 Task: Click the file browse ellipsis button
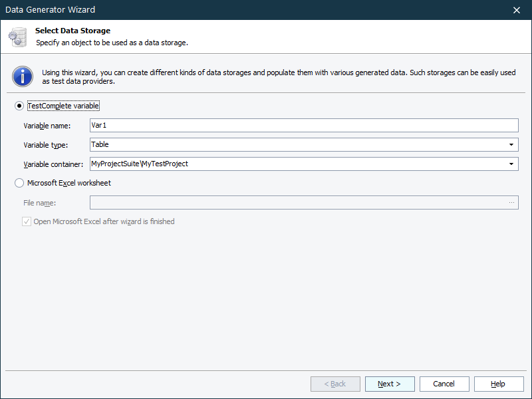[511, 203]
